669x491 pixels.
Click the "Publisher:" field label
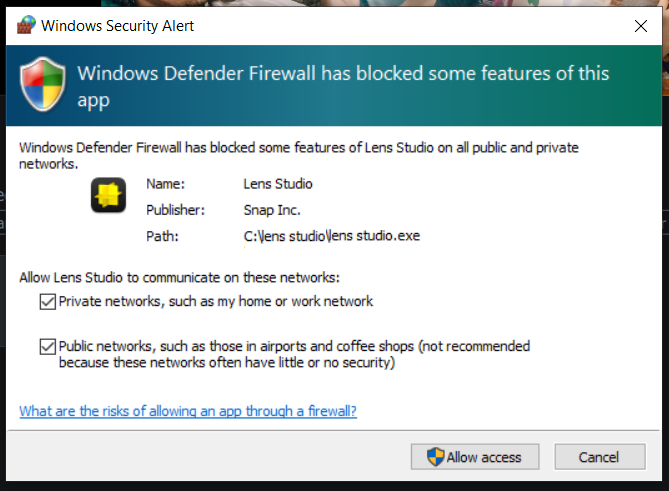tap(175, 210)
